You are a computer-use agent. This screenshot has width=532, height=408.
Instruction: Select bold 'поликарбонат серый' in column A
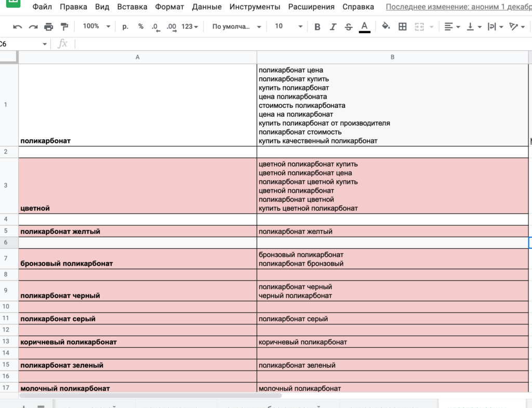click(x=137, y=319)
